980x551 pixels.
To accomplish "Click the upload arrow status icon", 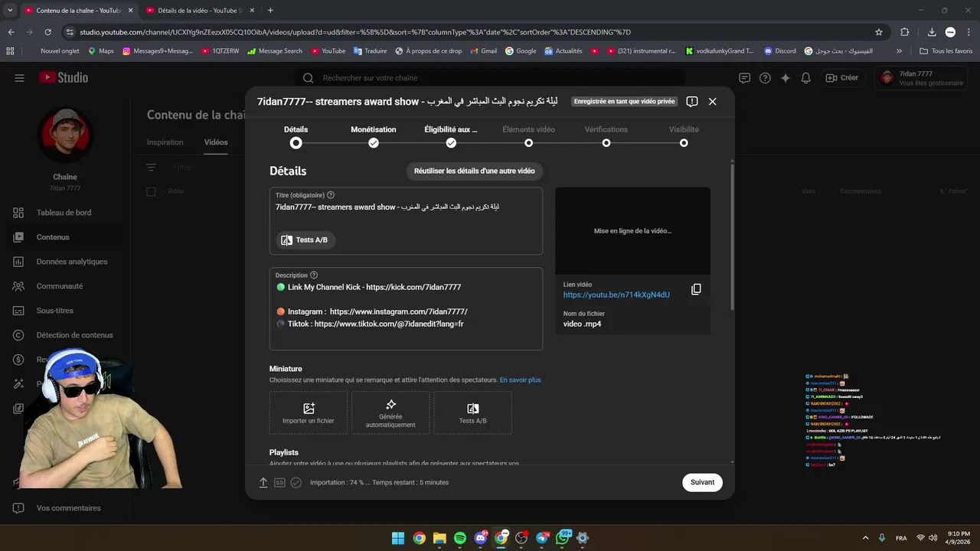I will click(x=263, y=483).
